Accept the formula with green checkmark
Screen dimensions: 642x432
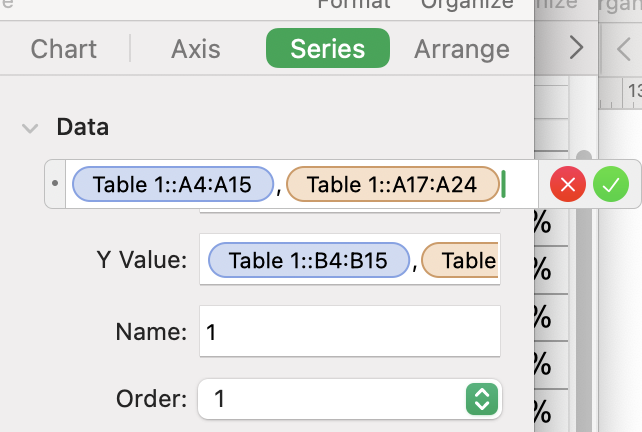610,184
